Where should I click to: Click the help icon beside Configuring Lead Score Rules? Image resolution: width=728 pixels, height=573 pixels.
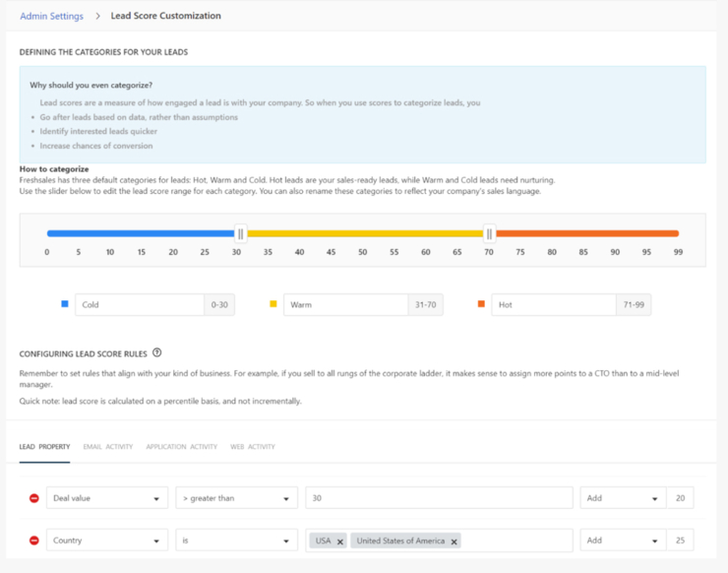point(157,353)
